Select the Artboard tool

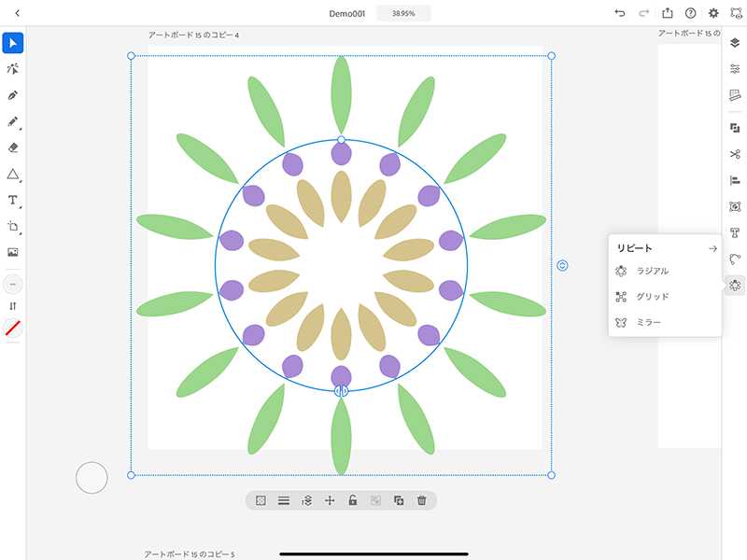(13, 226)
